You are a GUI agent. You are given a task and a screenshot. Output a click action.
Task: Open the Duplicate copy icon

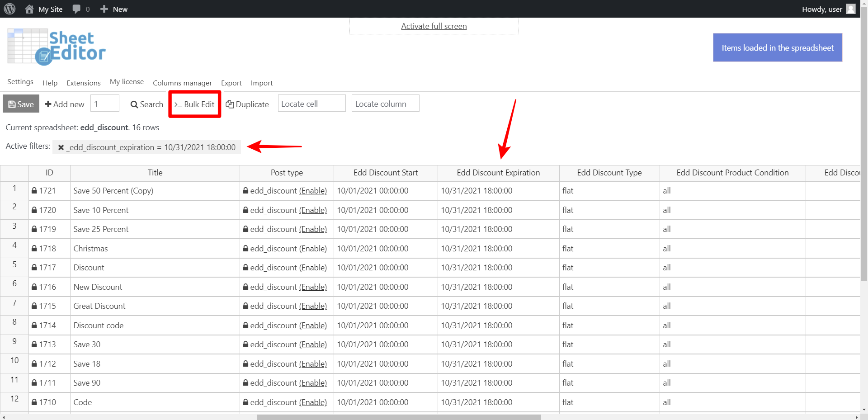[230, 104]
